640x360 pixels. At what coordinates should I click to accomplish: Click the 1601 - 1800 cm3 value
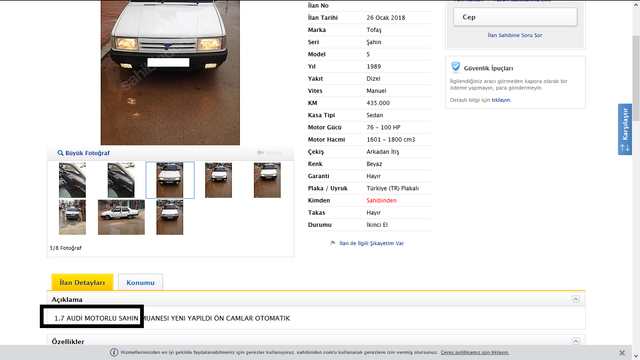point(391,140)
